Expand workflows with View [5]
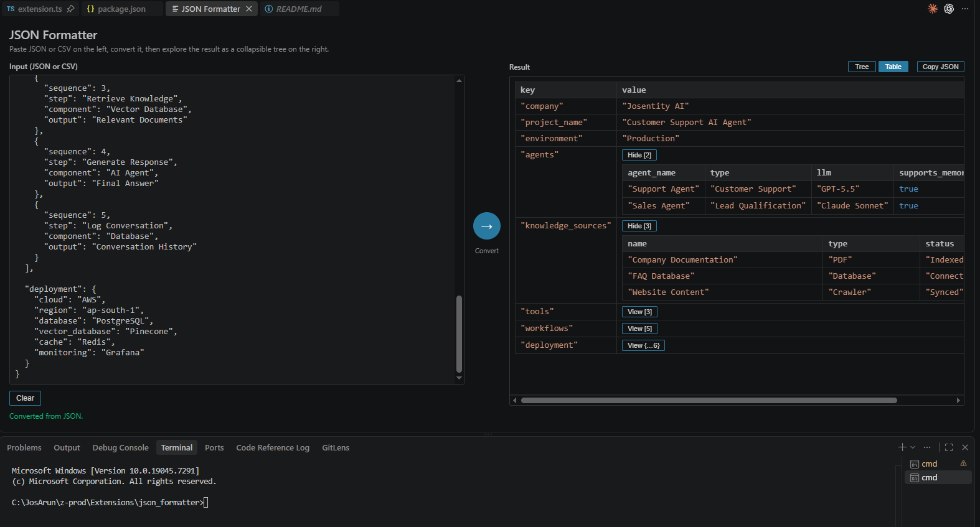This screenshot has height=527, width=980. coord(639,329)
